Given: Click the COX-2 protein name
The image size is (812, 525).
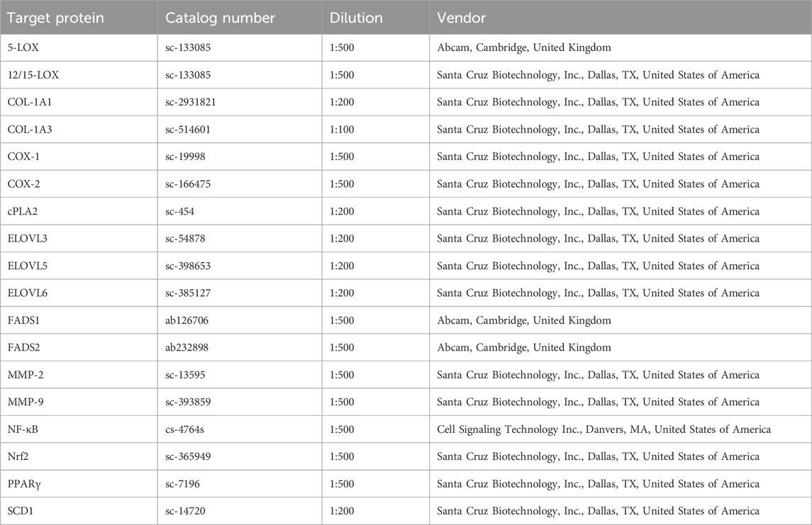Looking at the screenshot, I should [x=23, y=184].
